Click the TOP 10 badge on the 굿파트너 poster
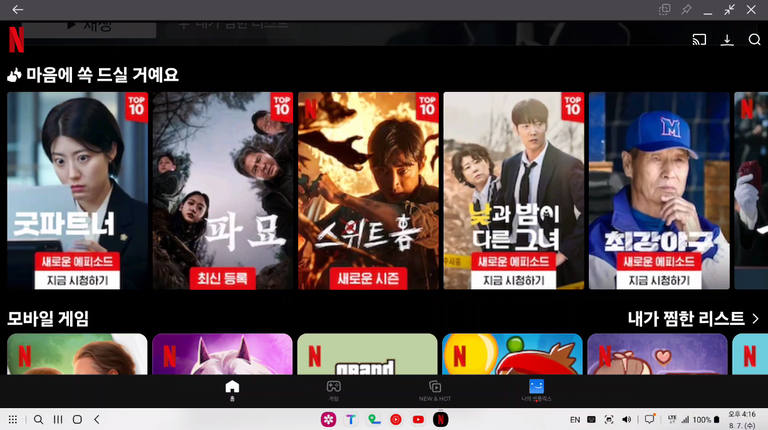This screenshot has width=768, height=430. (137, 106)
